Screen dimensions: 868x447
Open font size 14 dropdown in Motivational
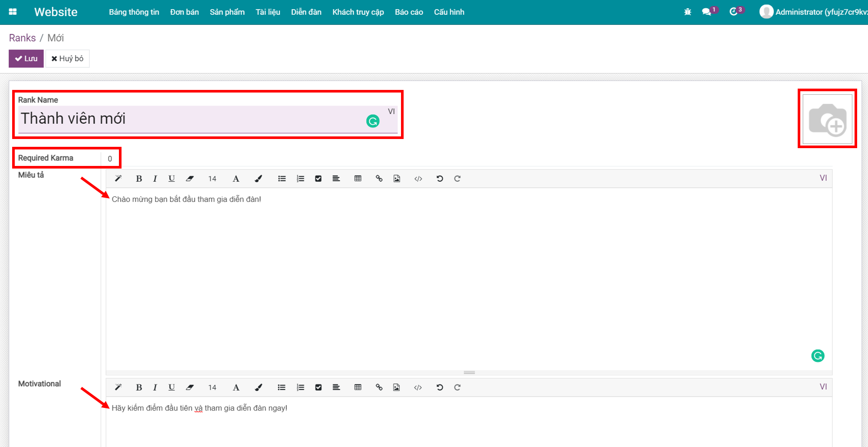pos(212,387)
